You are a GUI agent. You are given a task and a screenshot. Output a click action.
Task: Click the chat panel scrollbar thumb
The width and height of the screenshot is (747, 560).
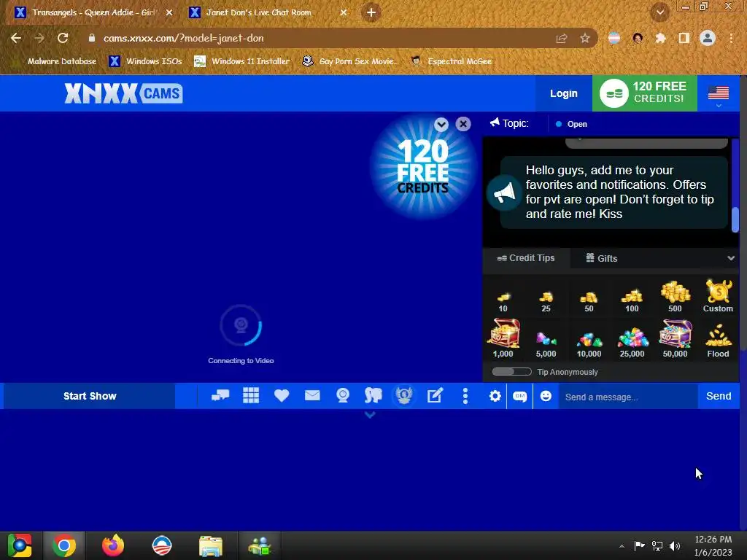[735, 219]
